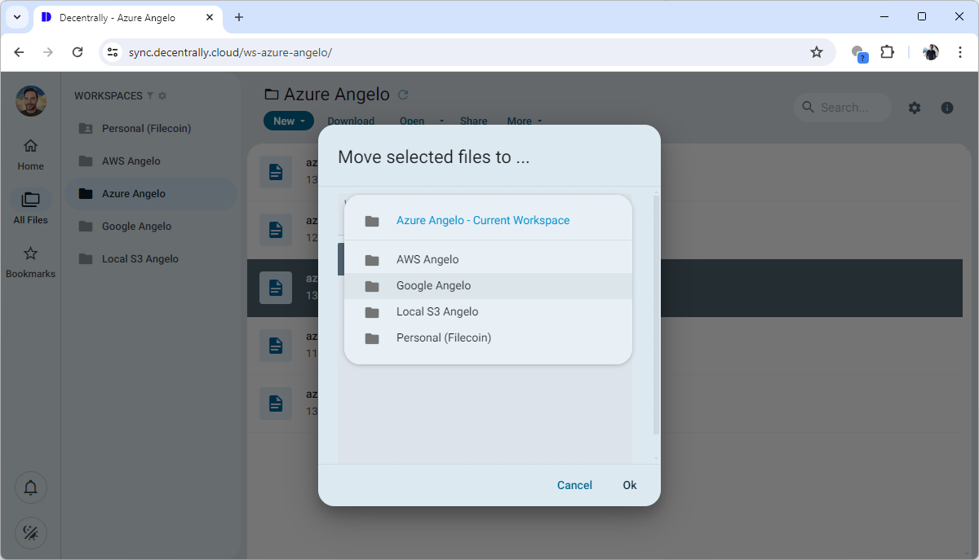The height and width of the screenshot is (560, 979).
Task: Refresh the Azure Angelo folder listing
Action: (x=403, y=95)
